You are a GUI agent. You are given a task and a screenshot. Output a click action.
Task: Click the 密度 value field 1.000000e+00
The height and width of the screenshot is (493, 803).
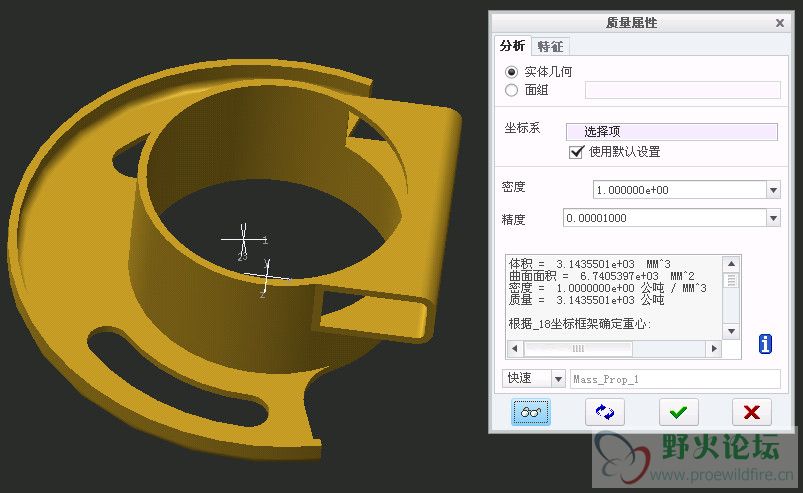click(x=680, y=190)
